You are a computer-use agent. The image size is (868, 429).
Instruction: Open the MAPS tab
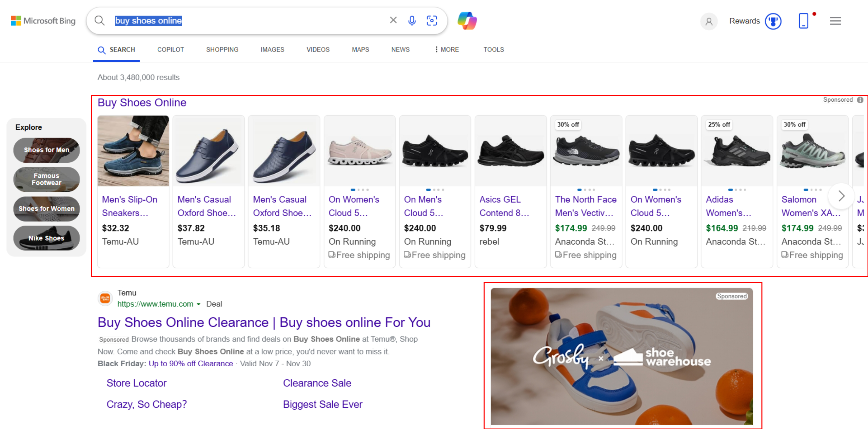[x=360, y=50]
